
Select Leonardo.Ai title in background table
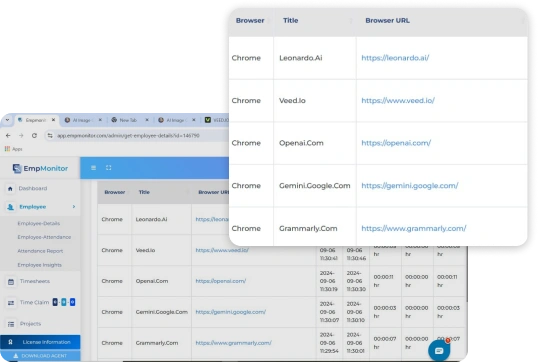pyautogui.click(x=151, y=219)
